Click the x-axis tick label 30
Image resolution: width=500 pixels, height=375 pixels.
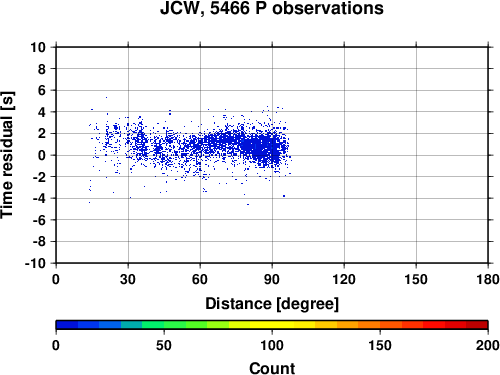click(128, 279)
